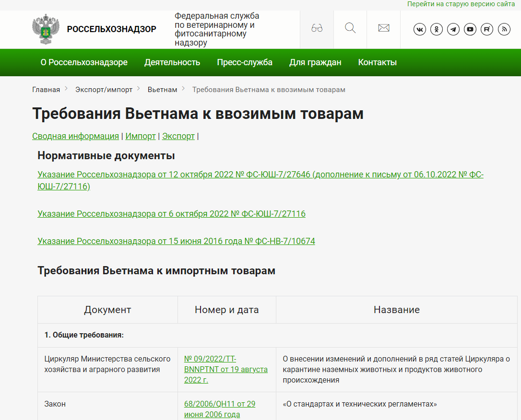Open the site search magnifier icon
Viewport: 521px width, 420px height.
click(x=350, y=28)
